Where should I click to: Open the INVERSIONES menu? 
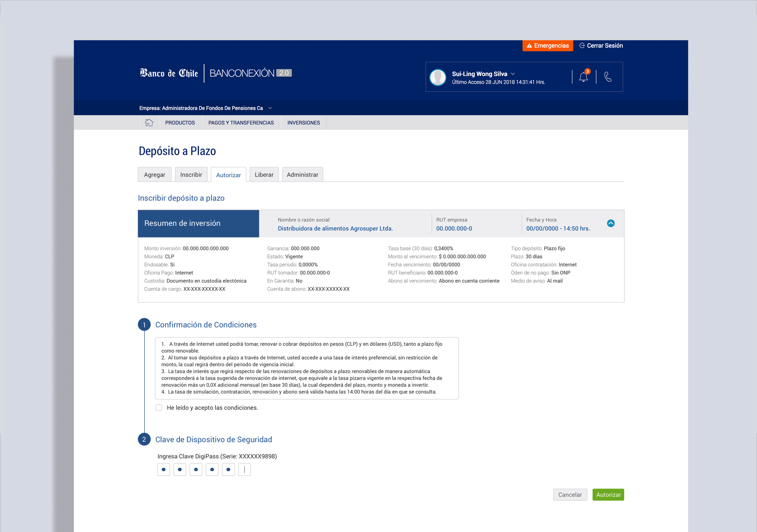tap(304, 122)
